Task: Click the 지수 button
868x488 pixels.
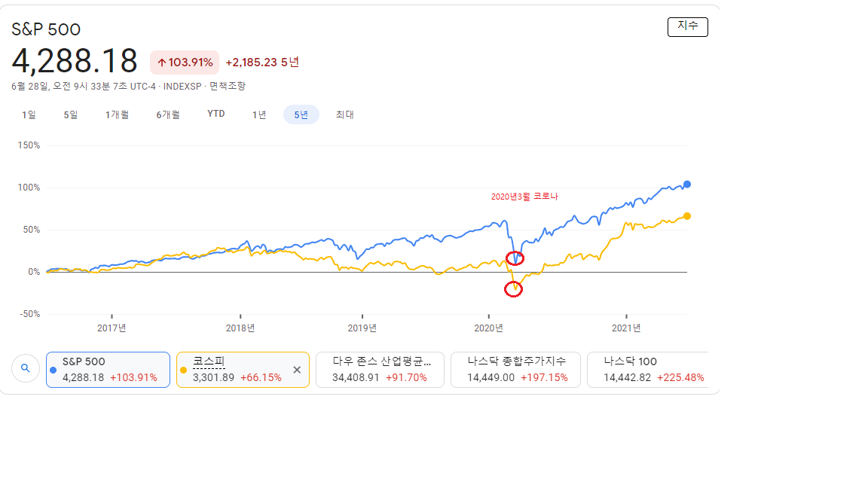Action: point(687,26)
